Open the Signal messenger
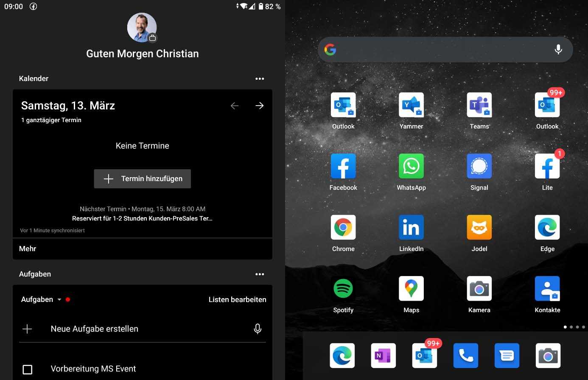The height and width of the screenshot is (380, 588). (x=479, y=166)
